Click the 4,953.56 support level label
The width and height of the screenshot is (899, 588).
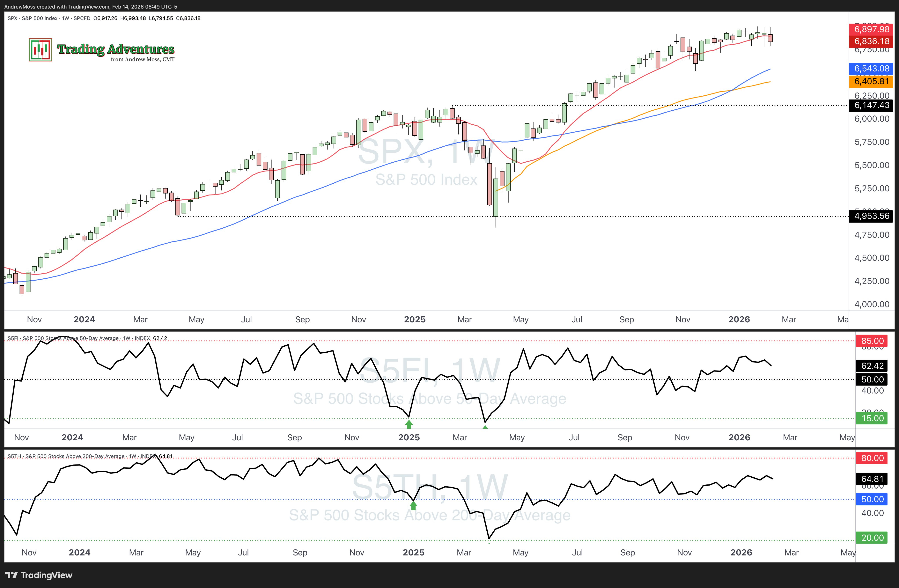tap(871, 216)
